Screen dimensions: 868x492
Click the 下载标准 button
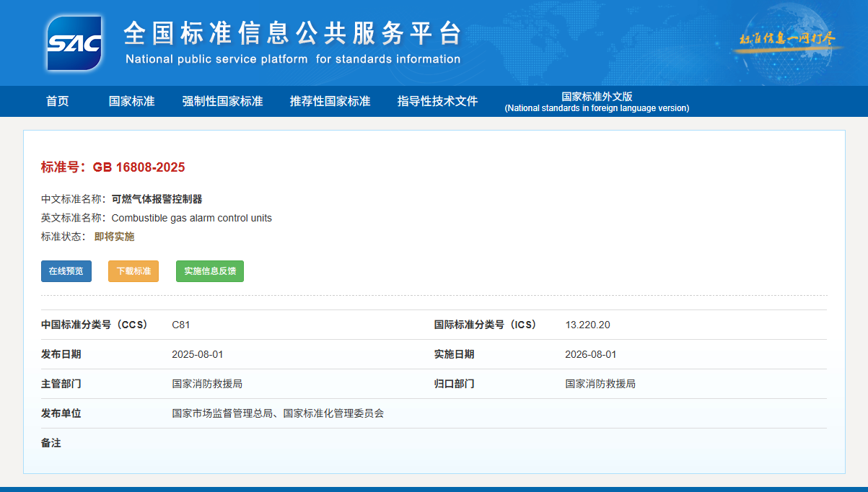coord(133,271)
